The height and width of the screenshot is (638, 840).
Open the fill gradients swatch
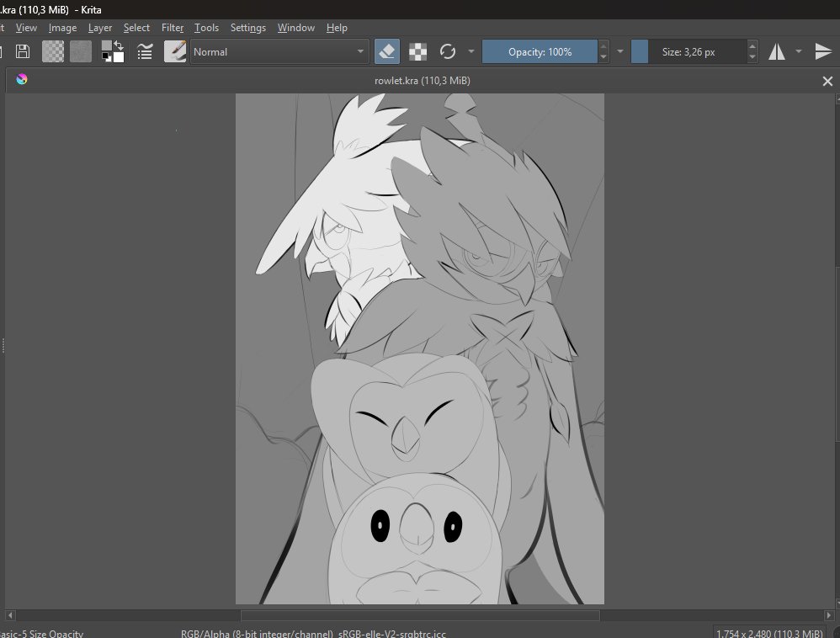[x=53, y=51]
